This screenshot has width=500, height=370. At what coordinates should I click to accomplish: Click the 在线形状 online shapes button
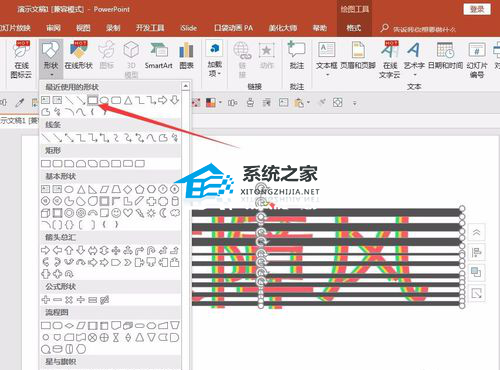(x=79, y=55)
